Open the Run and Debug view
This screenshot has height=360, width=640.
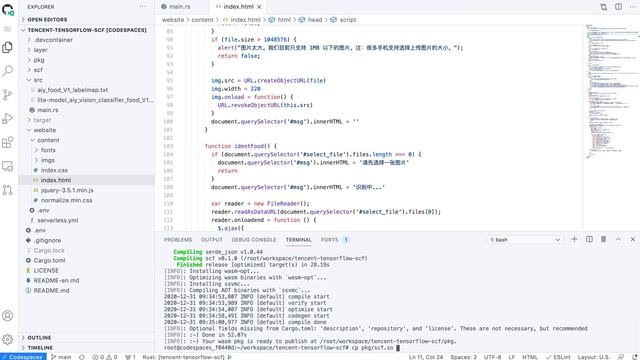(x=7, y=118)
